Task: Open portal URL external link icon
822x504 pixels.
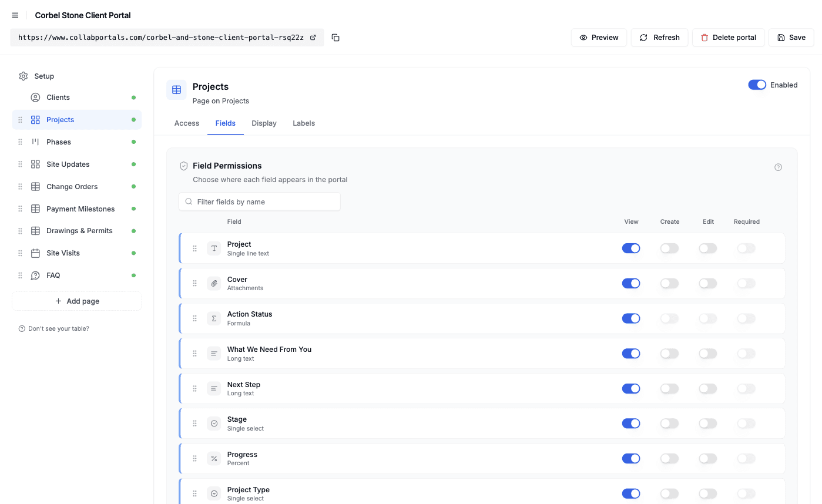Action: click(313, 38)
